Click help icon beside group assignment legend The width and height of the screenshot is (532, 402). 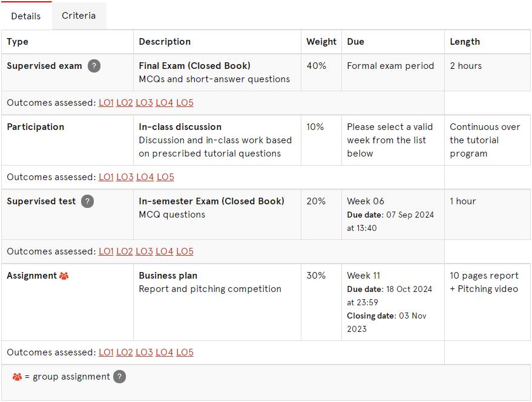(119, 377)
